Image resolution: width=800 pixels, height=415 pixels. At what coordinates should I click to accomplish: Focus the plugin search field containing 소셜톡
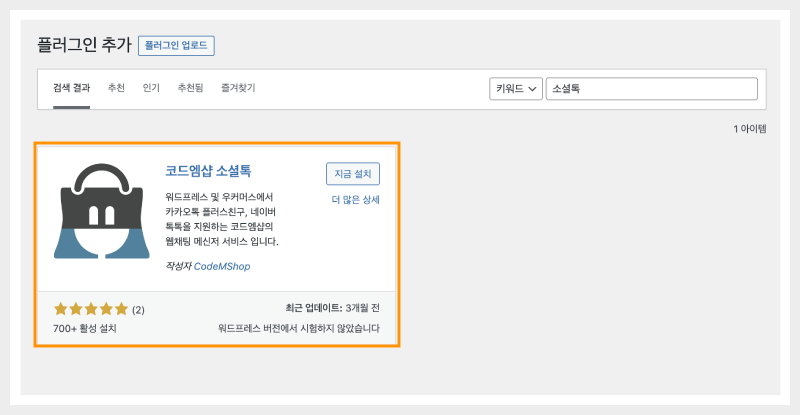click(x=652, y=89)
